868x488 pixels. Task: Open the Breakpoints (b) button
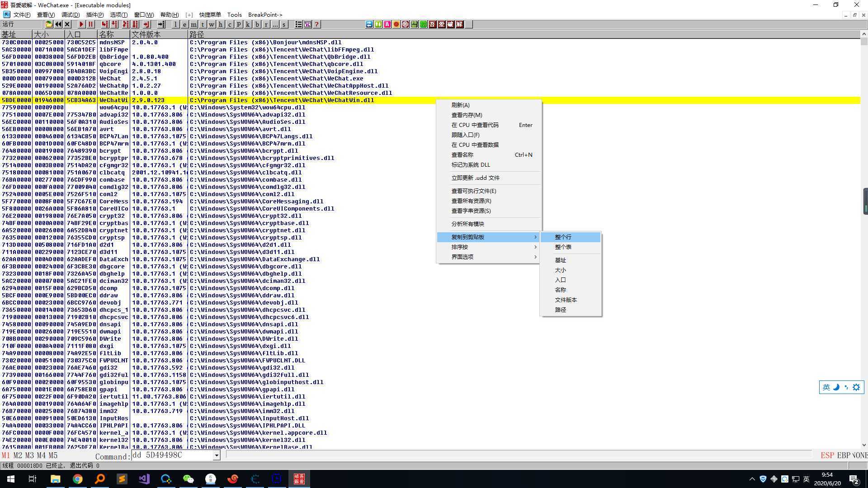pyautogui.click(x=257, y=24)
